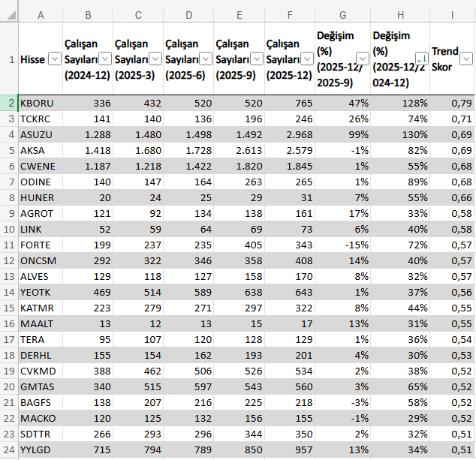Screen dimensions: 476x460
Task: Click ODINE's 89% change cell
Action: 400,182
